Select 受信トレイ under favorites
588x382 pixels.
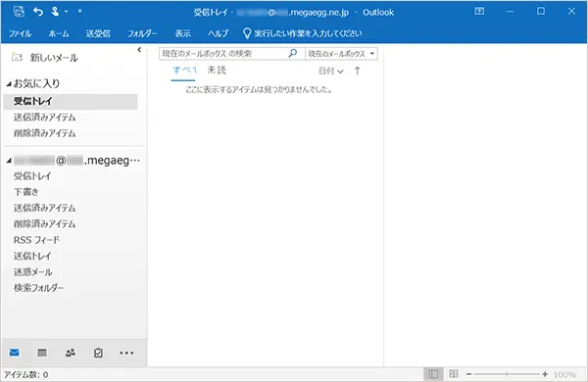pos(71,101)
